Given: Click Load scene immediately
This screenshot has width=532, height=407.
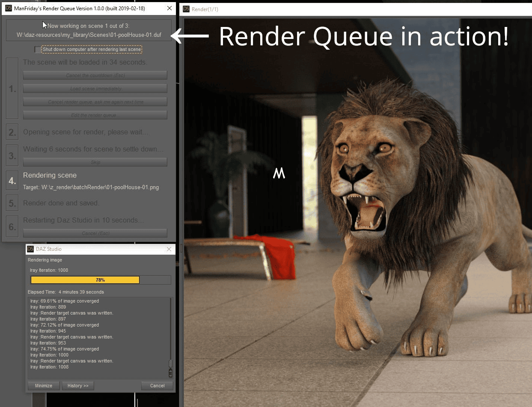Looking at the screenshot, I should pyautogui.click(x=95, y=88).
